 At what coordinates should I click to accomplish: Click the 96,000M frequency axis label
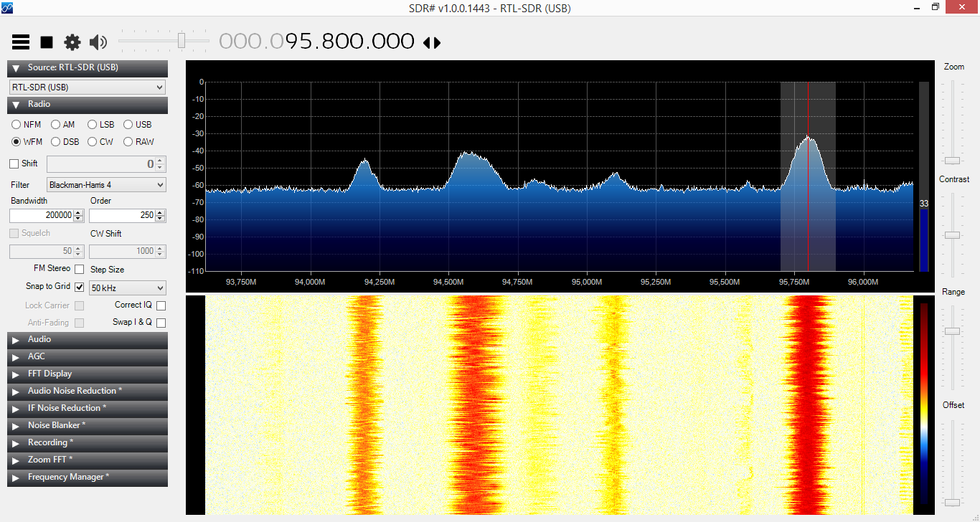pyautogui.click(x=863, y=282)
